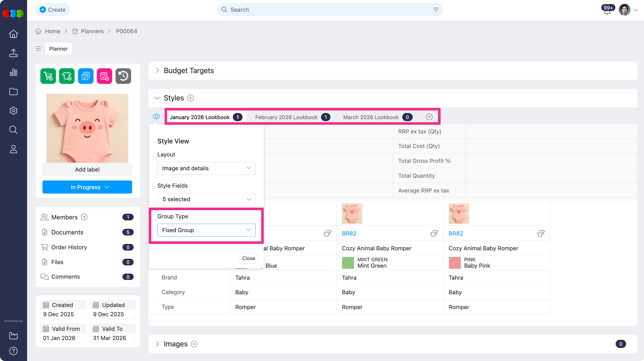The image size is (644, 361).
Task: Click the green add-style shirt icon
Action: (x=67, y=76)
